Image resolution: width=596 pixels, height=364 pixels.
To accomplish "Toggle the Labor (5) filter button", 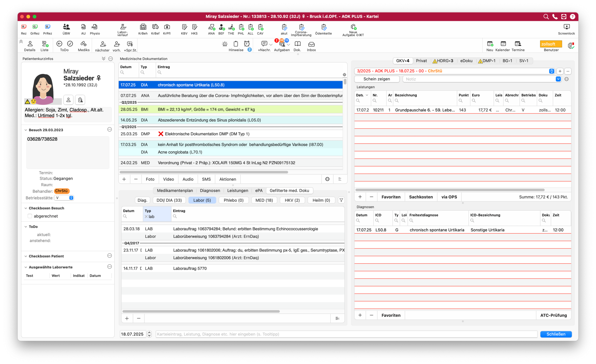I will click(202, 200).
